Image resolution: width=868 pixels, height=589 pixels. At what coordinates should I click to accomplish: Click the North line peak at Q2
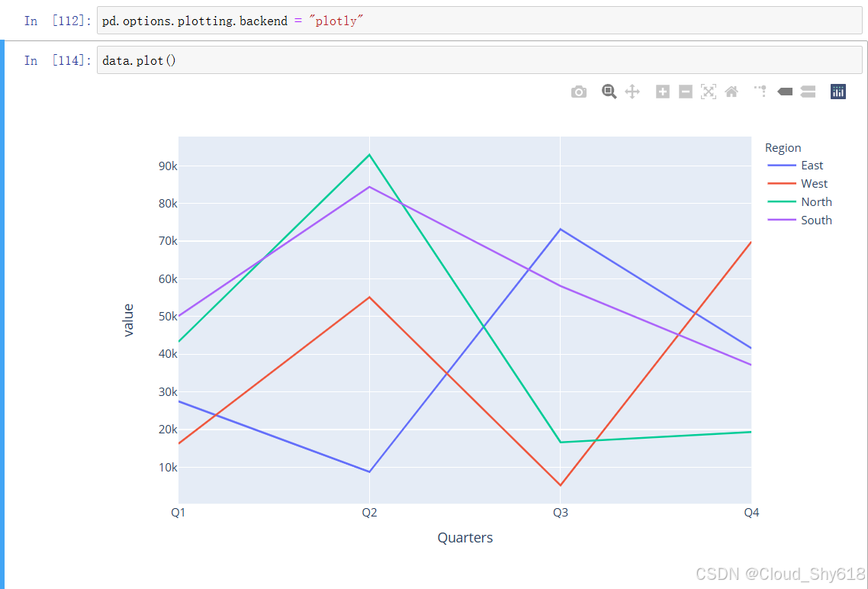(x=369, y=154)
